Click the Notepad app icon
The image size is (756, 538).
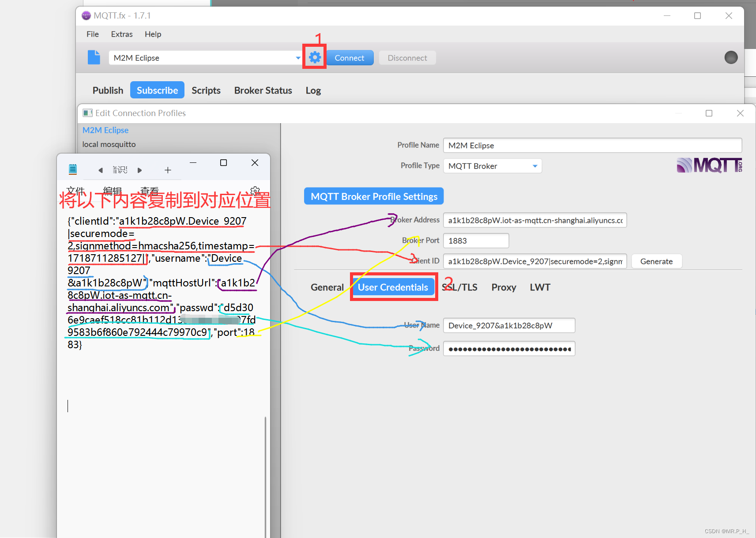coord(73,169)
